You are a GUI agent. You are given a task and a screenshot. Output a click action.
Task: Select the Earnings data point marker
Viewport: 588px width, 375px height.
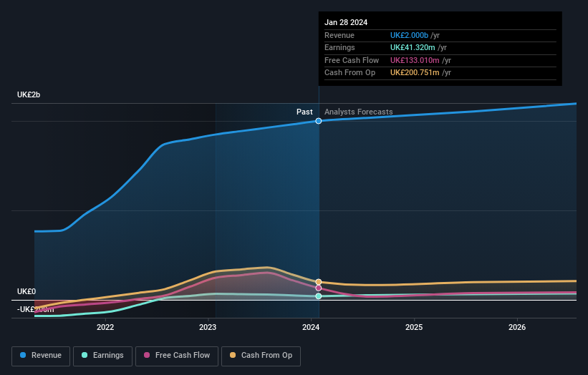319,296
